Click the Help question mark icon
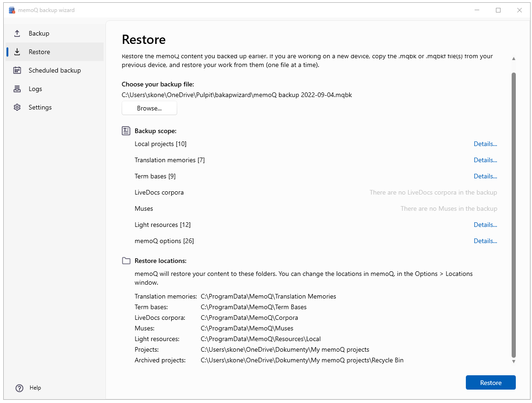 19,388
